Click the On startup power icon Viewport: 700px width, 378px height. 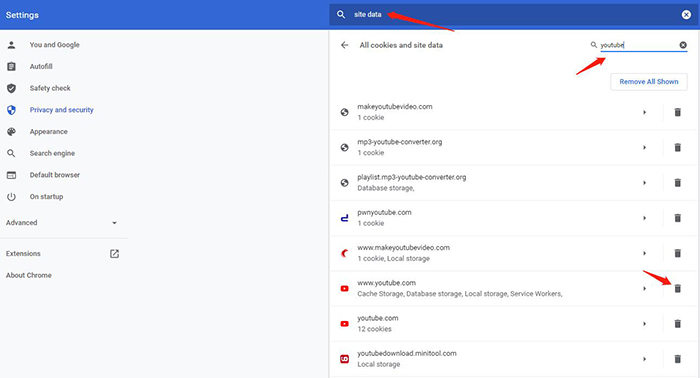(12, 197)
